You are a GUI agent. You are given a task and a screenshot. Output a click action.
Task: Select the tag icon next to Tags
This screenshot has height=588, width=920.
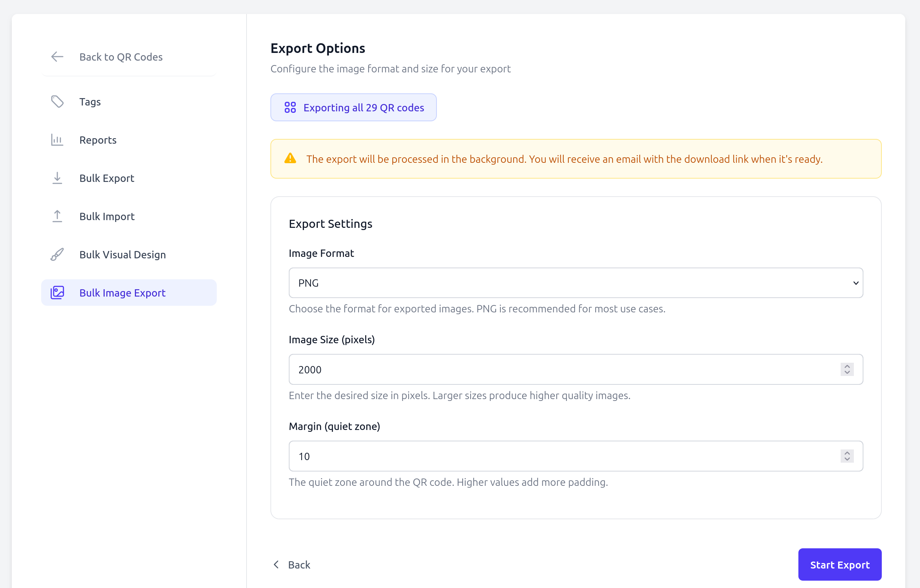57,102
